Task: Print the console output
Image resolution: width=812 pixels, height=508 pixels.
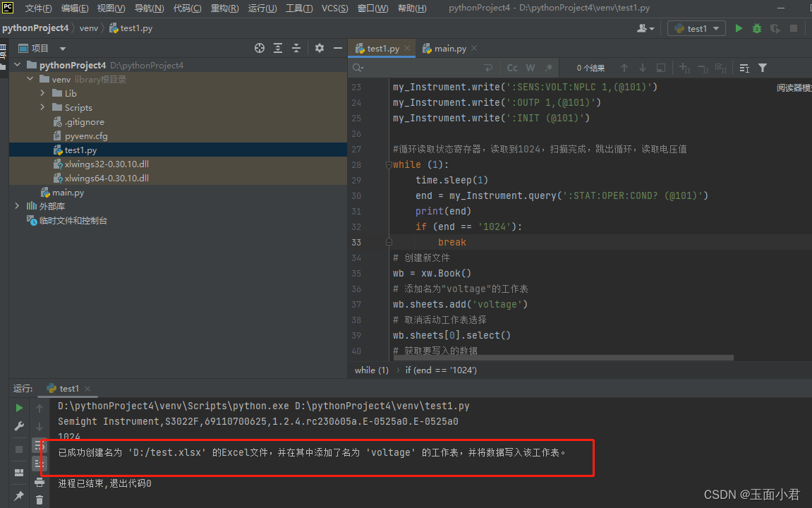Action: click(40, 483)
